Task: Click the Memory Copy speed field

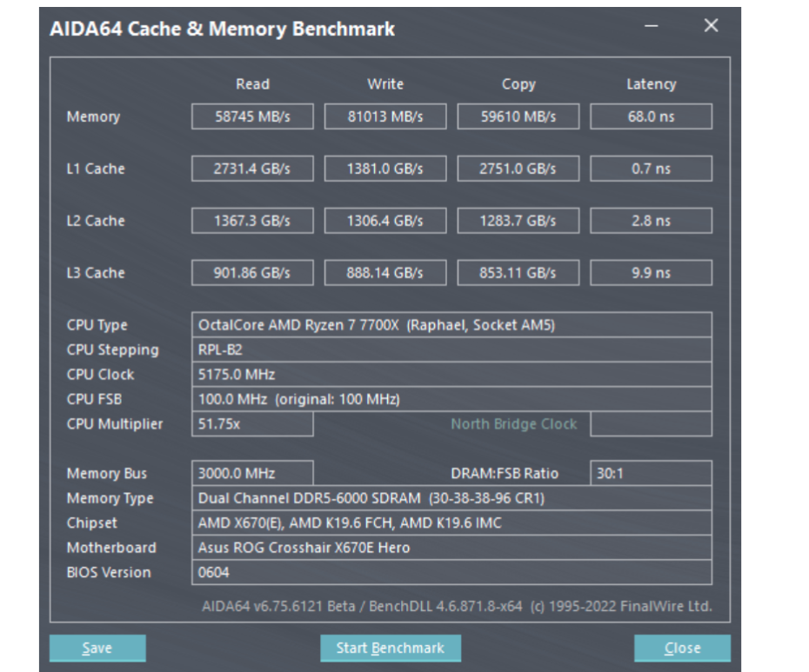Action: (518, 116)
